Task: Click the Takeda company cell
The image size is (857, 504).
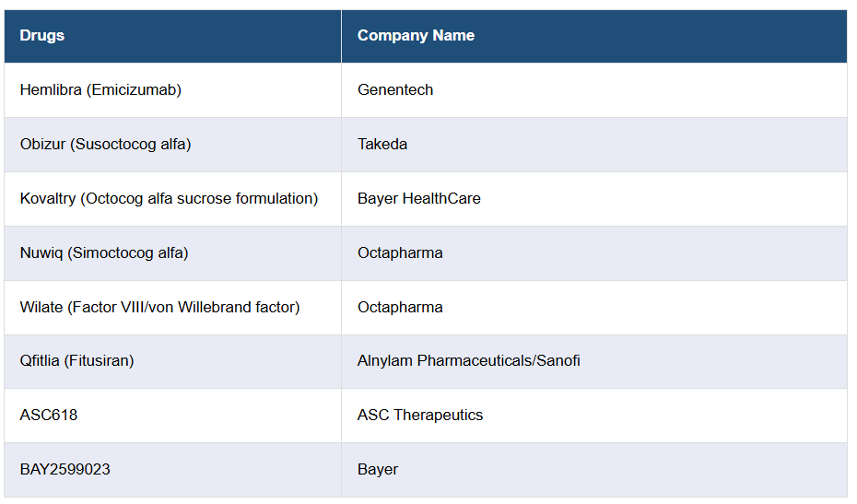Action: click(382, 145)
